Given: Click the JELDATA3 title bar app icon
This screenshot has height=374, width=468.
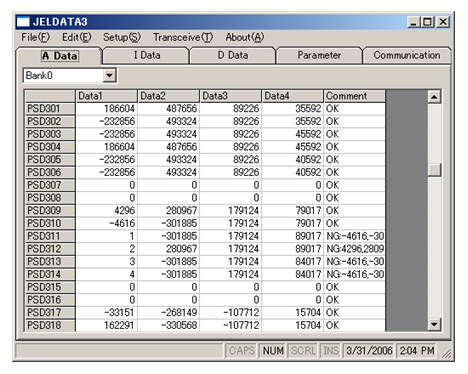Looking at the screenshot, I should [23, 22].
